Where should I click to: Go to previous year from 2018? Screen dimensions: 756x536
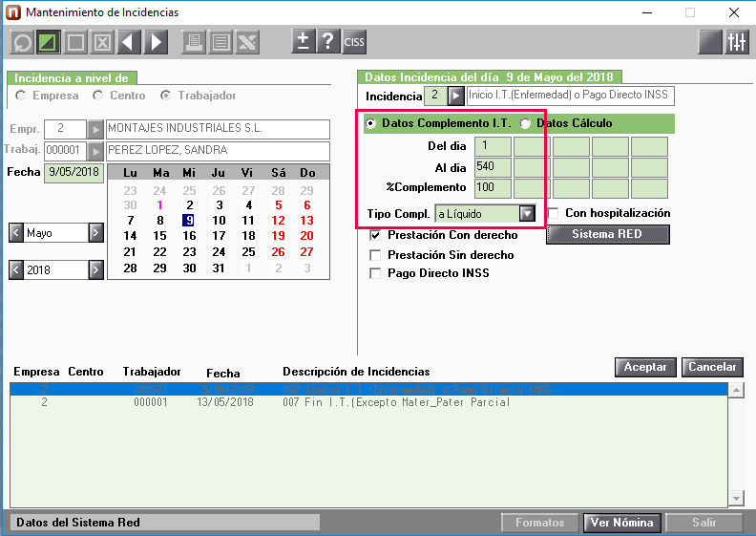coord(16,269)
